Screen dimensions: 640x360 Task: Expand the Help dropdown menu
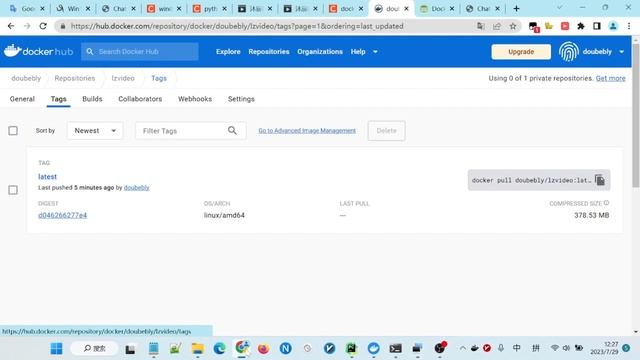point(364,52)
